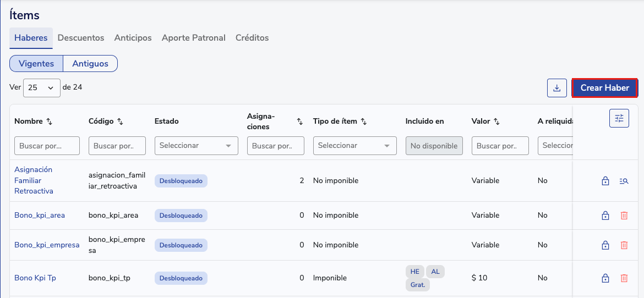The width and height of the screenshot is (644, 298).
Task: Open the column settings filter icon
Action: pyautogui.click(x=619, y=118)
